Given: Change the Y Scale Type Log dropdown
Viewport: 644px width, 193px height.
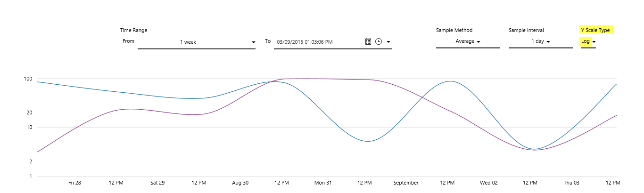Looking at the screenshot, I should coord(588,41).
